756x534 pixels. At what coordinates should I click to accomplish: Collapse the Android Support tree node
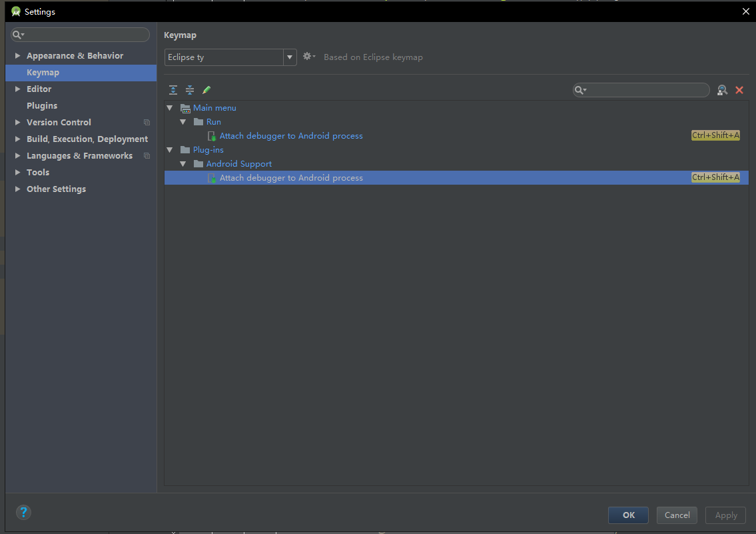pos(183,164)
